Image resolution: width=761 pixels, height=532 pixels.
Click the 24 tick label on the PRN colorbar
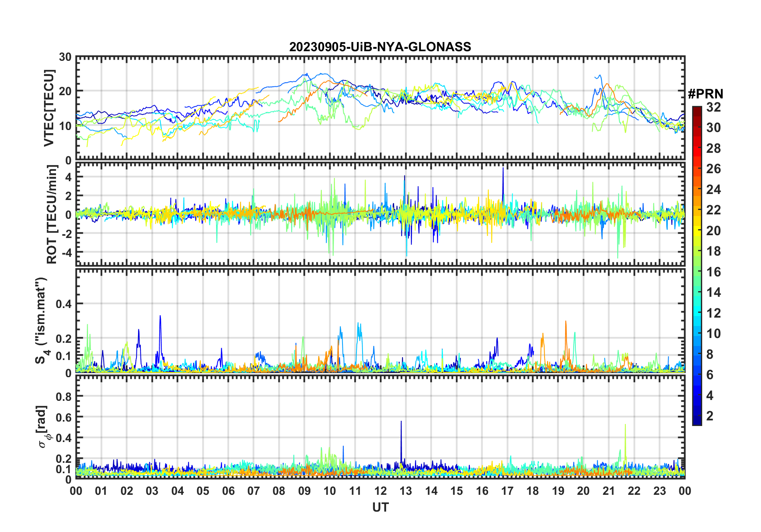click(713, 190)
